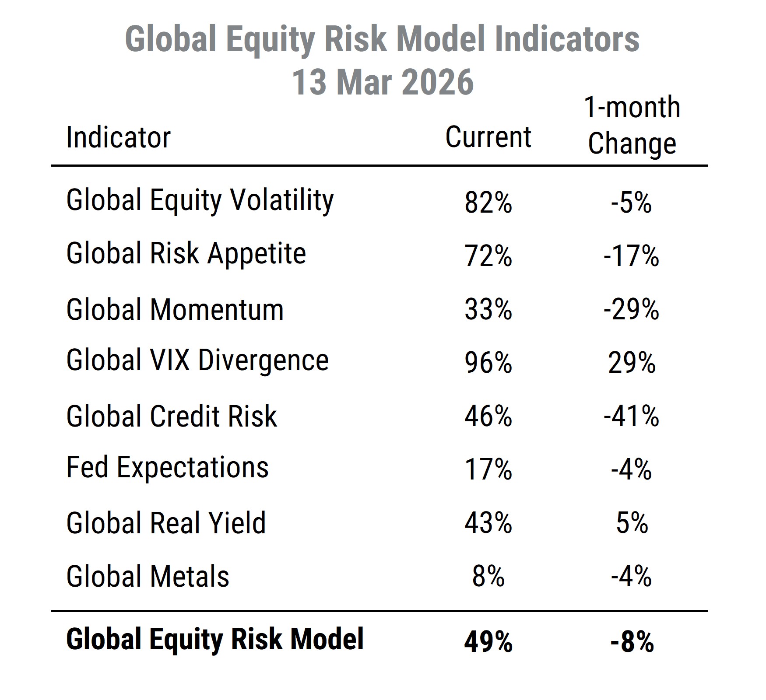
Task: Select the Fed Expectations row label
Action: click(x=167, y=468)
